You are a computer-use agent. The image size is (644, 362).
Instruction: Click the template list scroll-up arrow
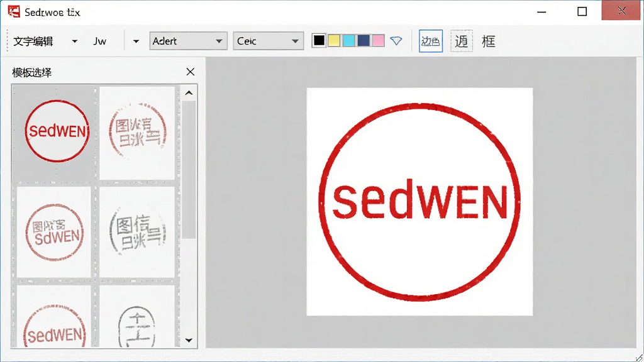tap(189, 93)
